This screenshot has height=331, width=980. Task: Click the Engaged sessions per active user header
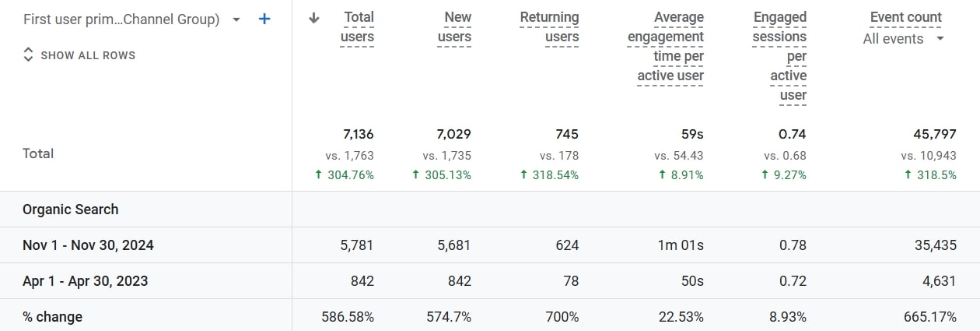780,56
